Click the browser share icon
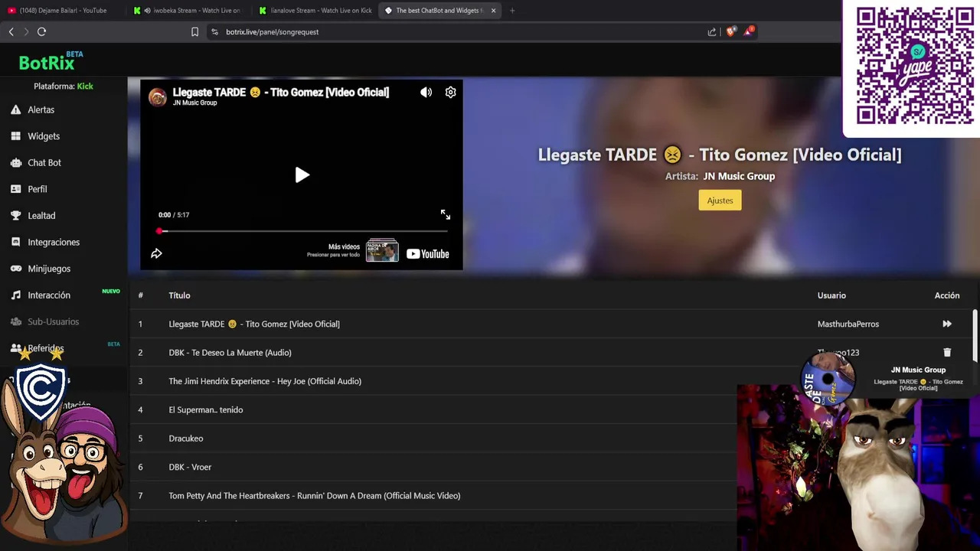The height and width of the screenshot is (551, 980). [x=712, y=31]
